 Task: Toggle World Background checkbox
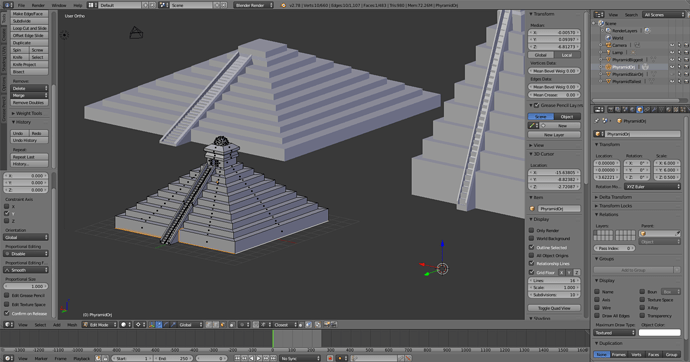coord(532,238)
